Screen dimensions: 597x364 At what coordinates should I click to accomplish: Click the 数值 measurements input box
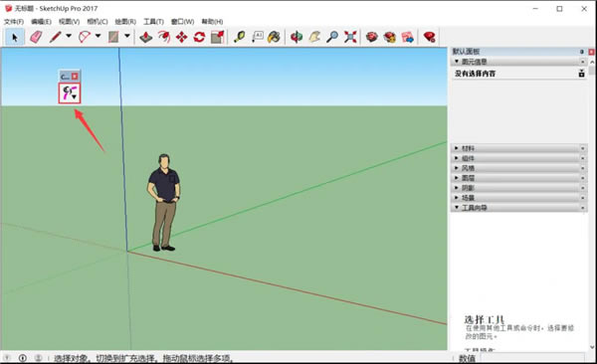pos(532,358)
